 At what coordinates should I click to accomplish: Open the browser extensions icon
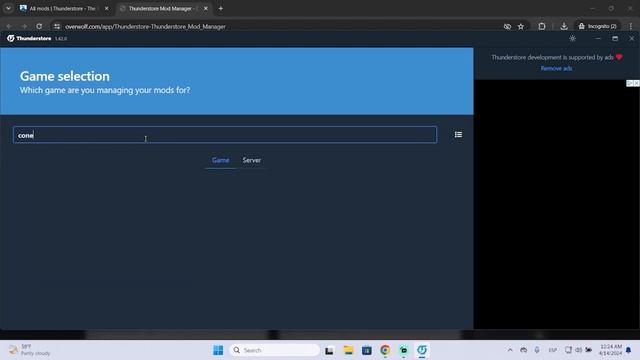(x=542, y=26)
